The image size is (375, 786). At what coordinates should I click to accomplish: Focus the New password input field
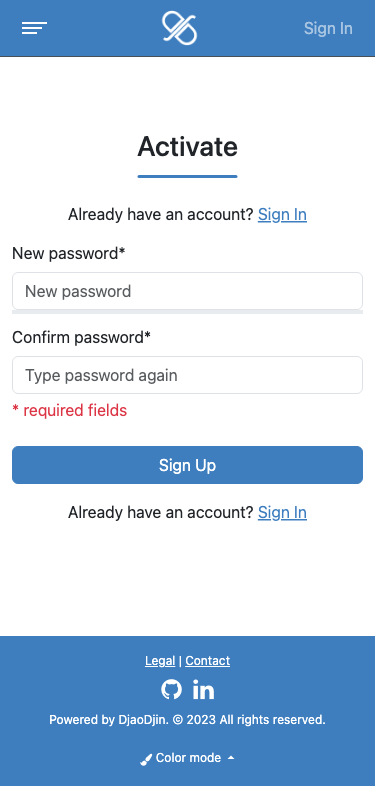click(x=188, y=291)
